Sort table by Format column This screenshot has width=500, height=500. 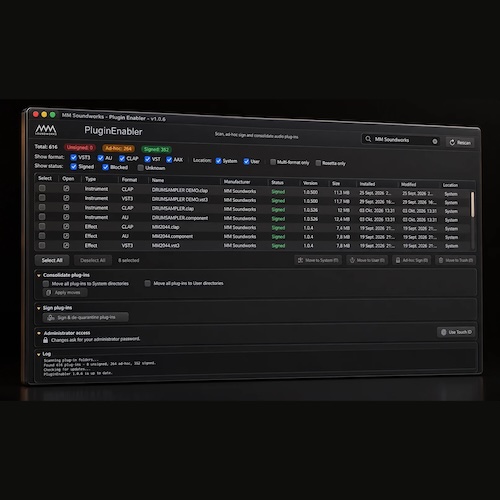tap(129, 180)
